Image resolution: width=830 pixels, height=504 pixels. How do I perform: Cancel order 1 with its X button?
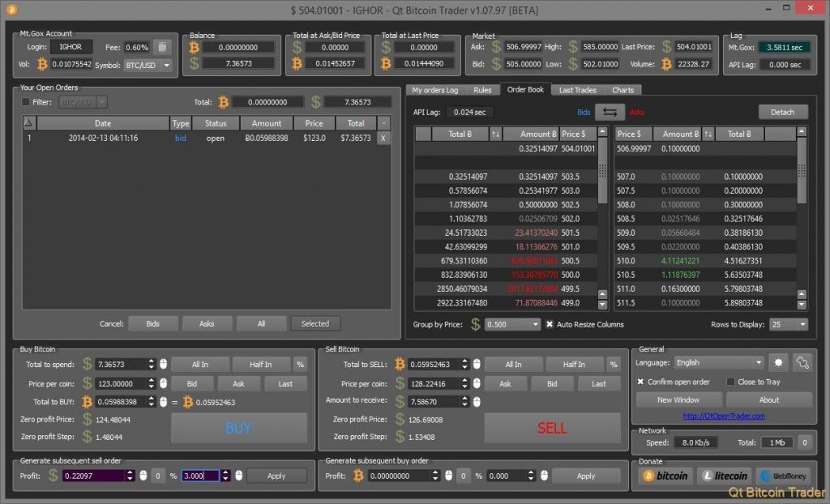(x=383, y=138)
